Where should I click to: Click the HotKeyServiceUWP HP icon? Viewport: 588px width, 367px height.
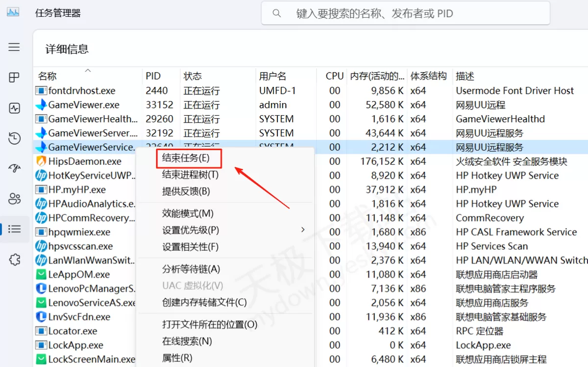point(41,176)
